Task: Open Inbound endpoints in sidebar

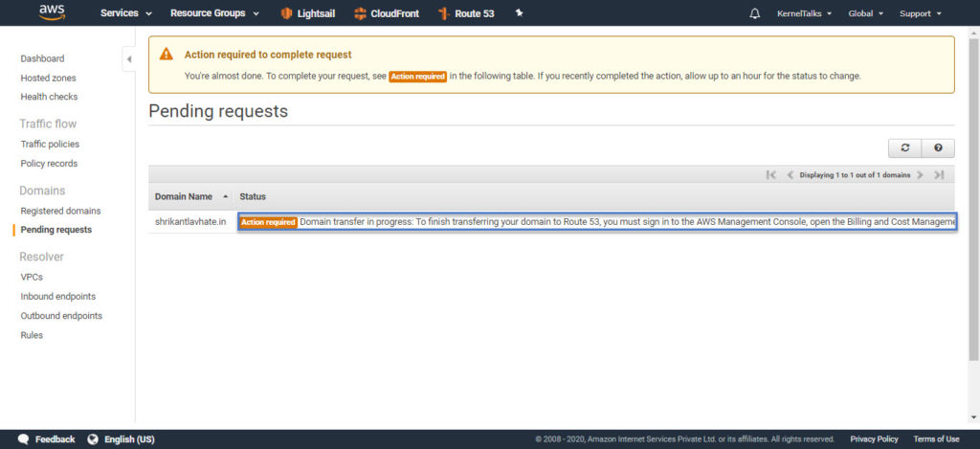Action: point(58,296)
